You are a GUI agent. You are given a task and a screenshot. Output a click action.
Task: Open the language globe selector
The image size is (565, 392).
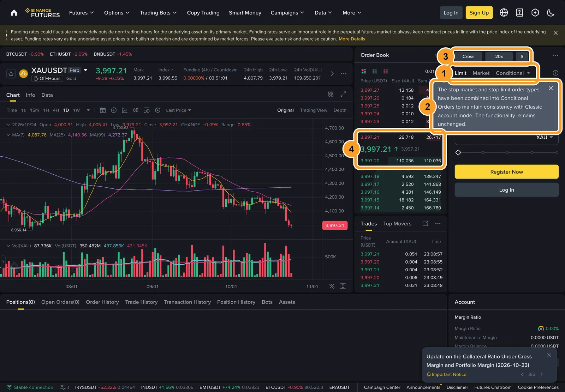coord(504,13)
